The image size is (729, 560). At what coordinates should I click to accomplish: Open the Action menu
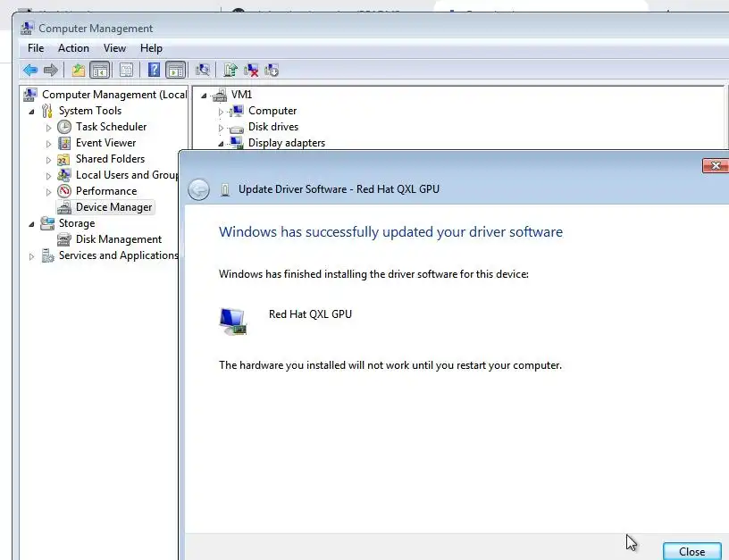pos(73,48)
